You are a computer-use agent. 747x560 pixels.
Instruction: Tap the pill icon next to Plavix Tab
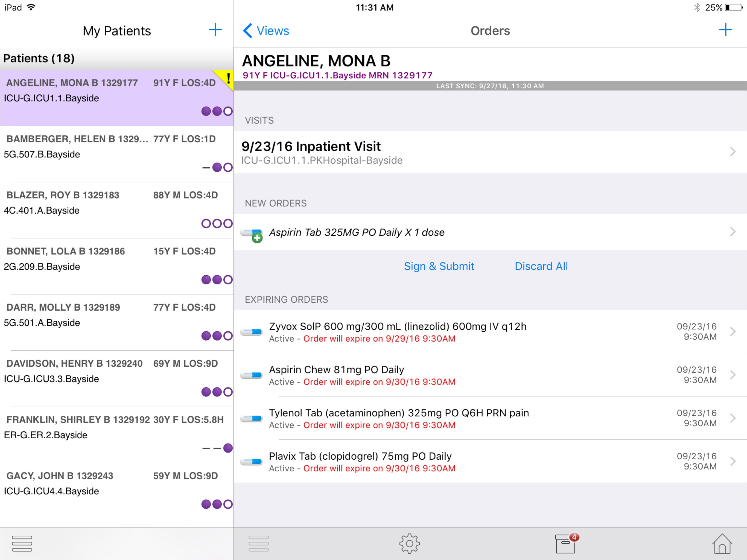point(252,462)
